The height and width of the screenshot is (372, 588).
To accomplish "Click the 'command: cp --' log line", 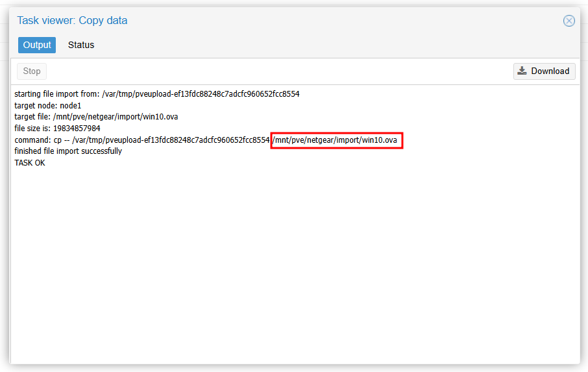I will click(206, 140).
